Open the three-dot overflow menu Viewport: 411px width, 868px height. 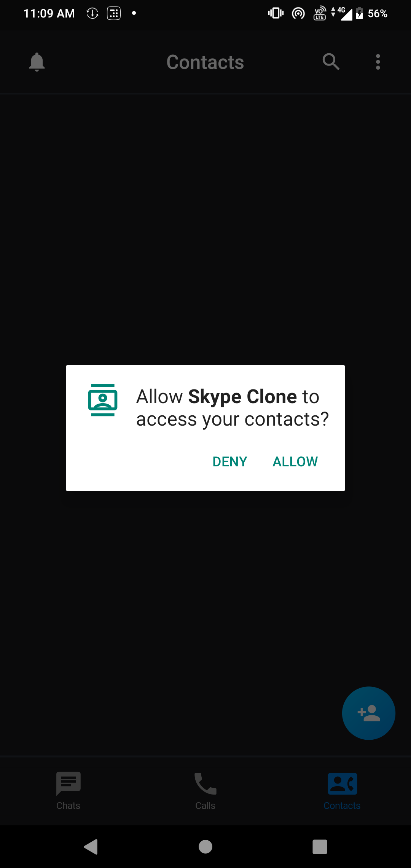point(378,62)
